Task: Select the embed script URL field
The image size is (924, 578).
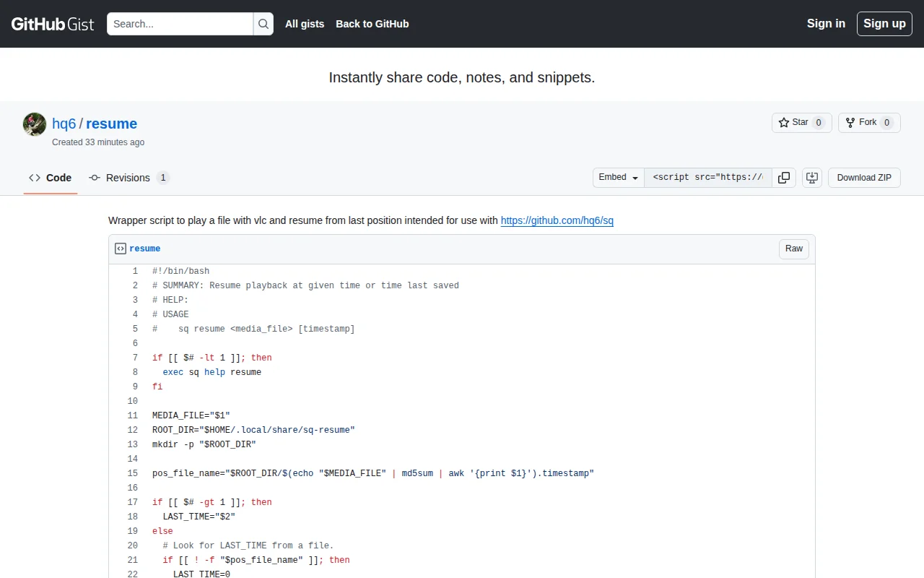Action: click(x=708, y=178)
